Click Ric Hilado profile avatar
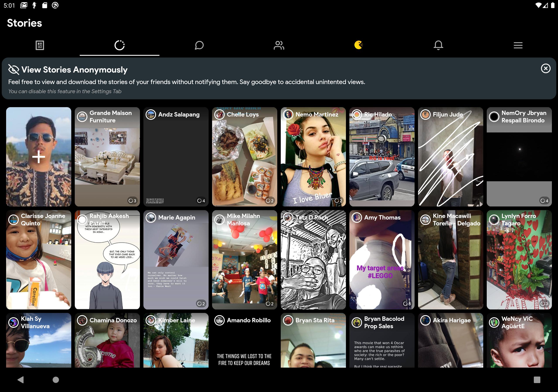Image resolution: width=558 pixels, height=392 pixels. pyautogui.click(x=357, y=114)
